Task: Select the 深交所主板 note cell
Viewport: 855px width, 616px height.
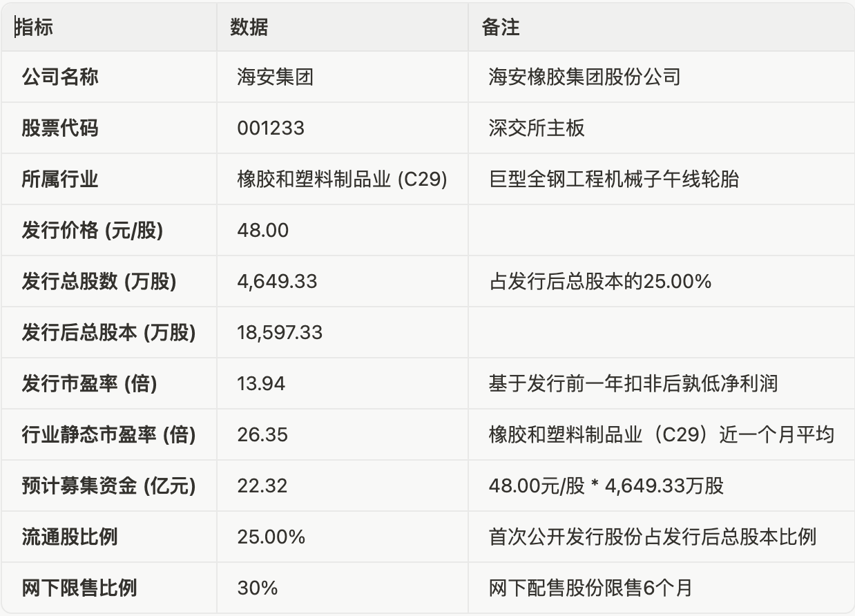Action: 537,128
